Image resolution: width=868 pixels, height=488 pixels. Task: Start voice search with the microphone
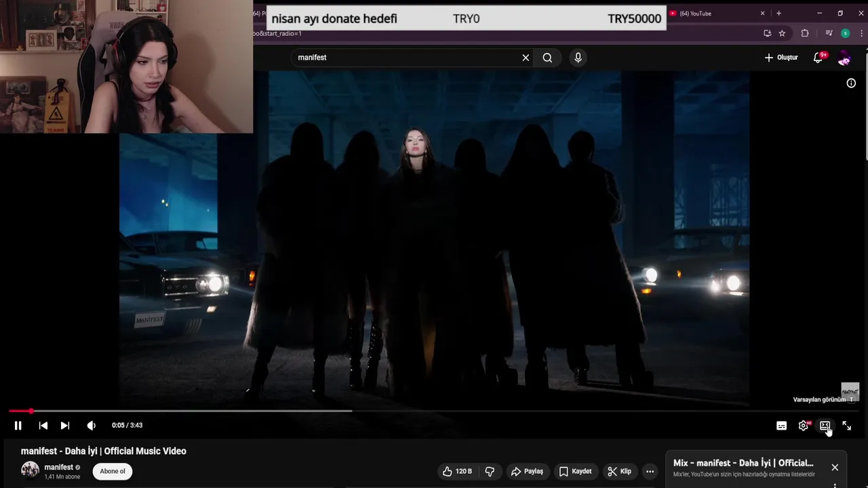click(x=578, y=58)
